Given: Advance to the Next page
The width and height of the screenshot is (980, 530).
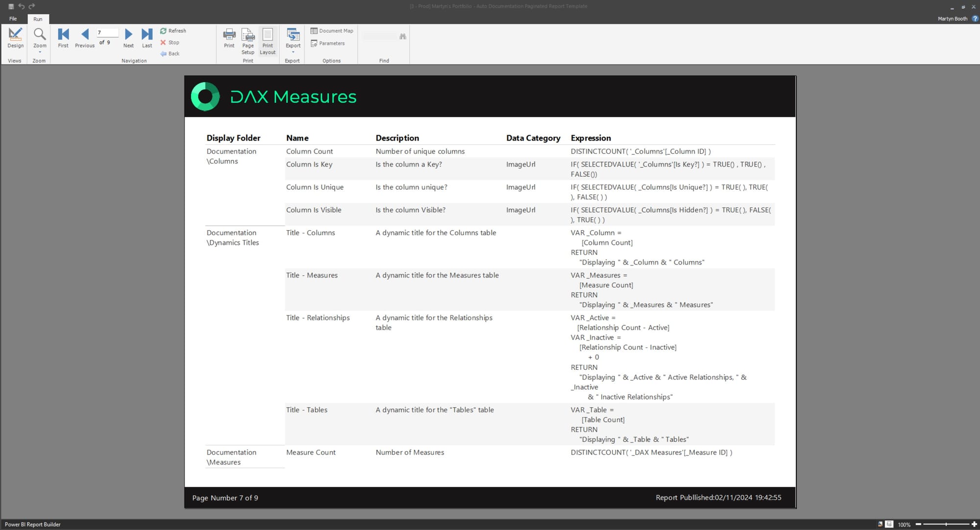Looking at the screenshot, I should 128,38.
